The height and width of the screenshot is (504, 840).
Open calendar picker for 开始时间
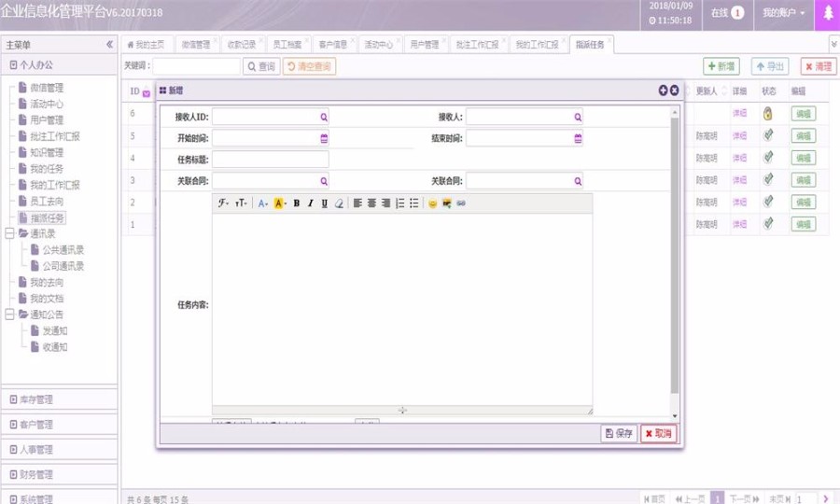[x=324, y=138]
